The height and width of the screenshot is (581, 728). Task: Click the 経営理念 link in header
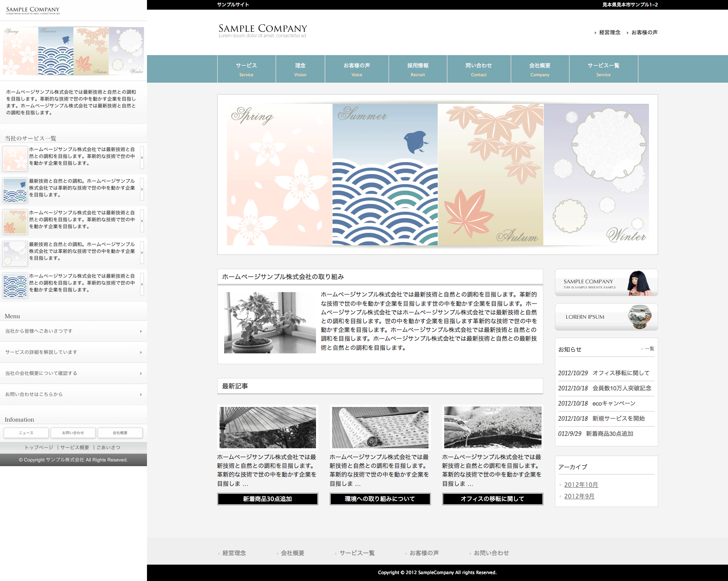click(x=609, y=33)
